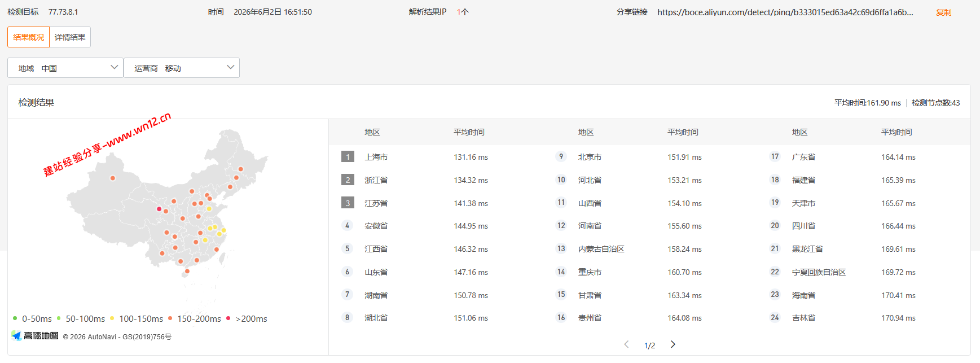
Task: Click rank badge 17 for 广东省
Action: click(x=775, y=156)
